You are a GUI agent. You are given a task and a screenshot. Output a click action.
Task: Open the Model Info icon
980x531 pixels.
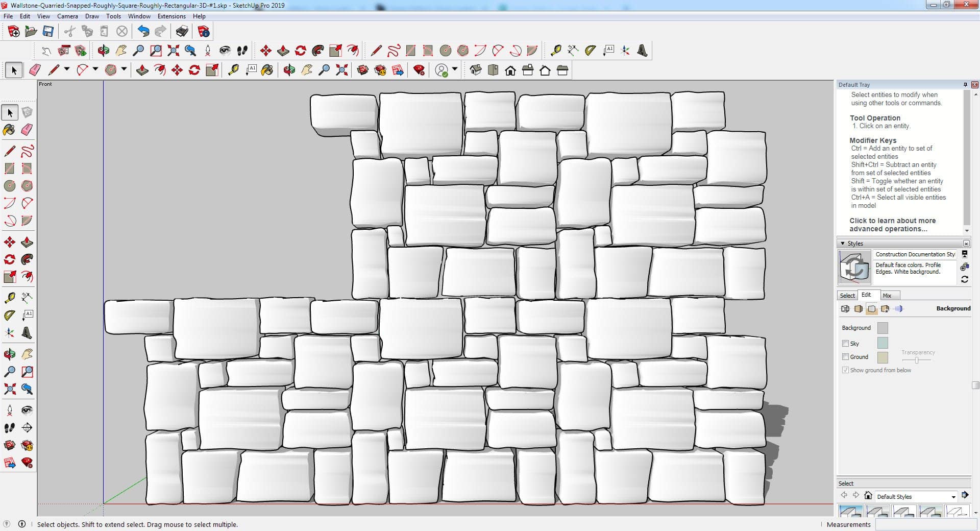(x=204, y=32)
